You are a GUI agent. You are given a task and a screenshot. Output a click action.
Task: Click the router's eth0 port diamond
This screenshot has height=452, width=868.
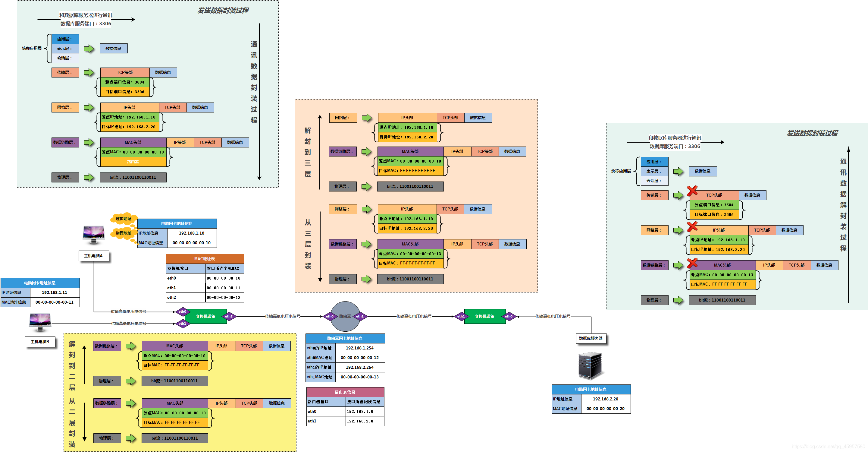pyautogui.click(x=330, y=316)
